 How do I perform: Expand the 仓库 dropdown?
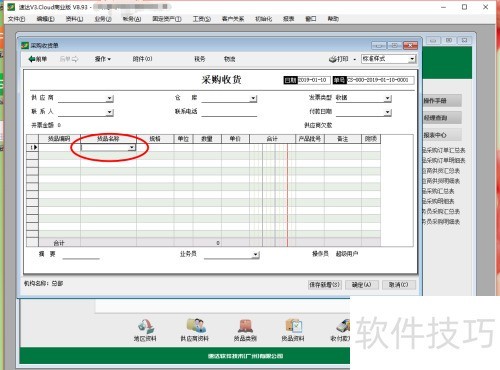(254, 98)
